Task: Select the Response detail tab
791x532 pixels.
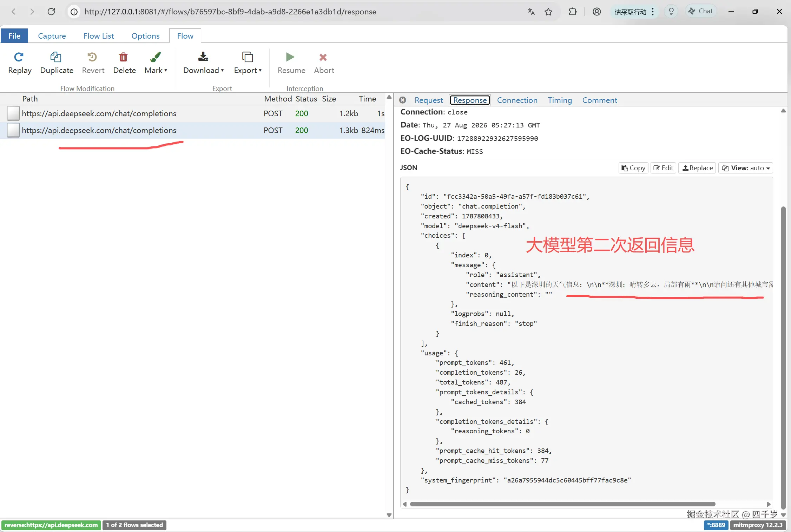Action: pos(470,100)
